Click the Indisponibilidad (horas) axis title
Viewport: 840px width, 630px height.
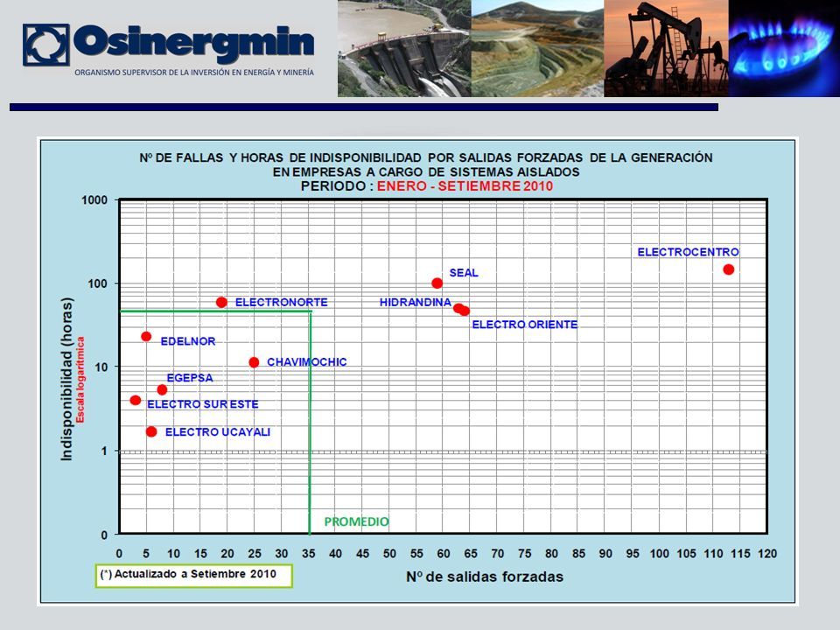(x=66, y=379)
